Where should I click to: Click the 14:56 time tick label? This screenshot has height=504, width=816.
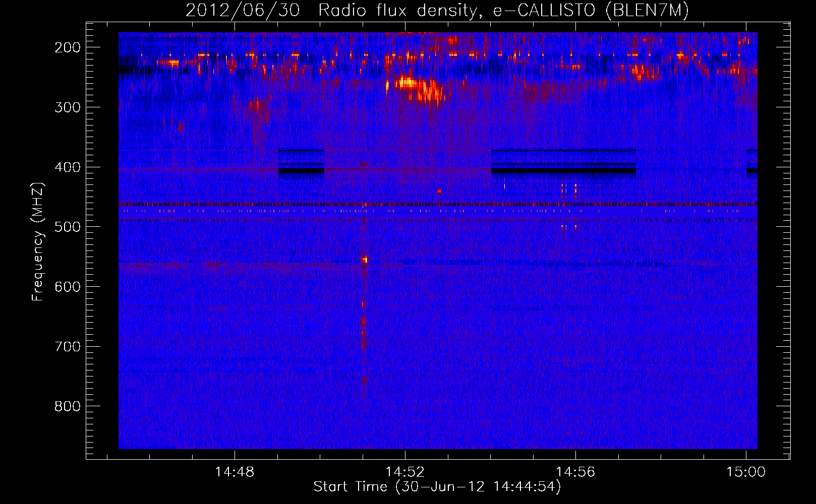575,472
